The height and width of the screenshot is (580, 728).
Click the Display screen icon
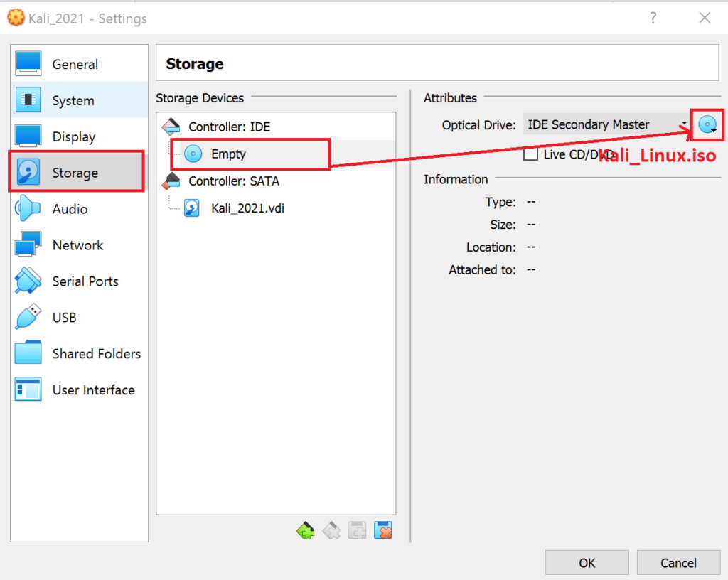tap(28, 136)
